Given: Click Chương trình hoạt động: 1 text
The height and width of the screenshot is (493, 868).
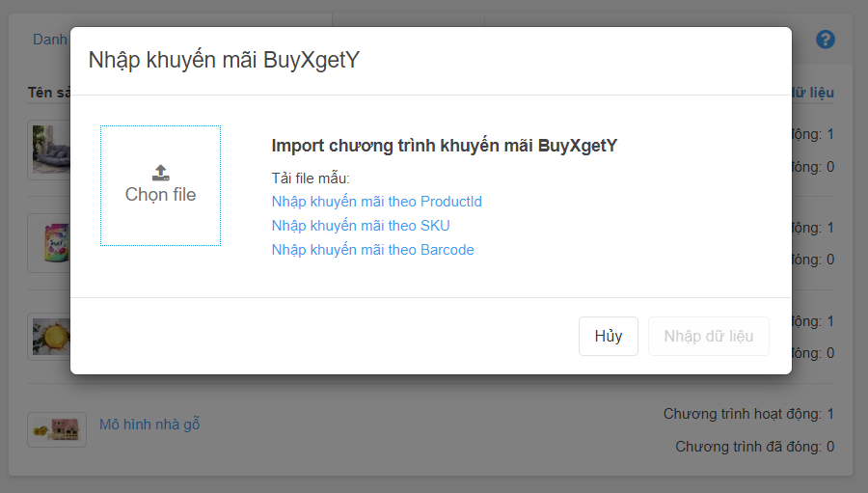Looking at the screenshot, I should [748, 414].
